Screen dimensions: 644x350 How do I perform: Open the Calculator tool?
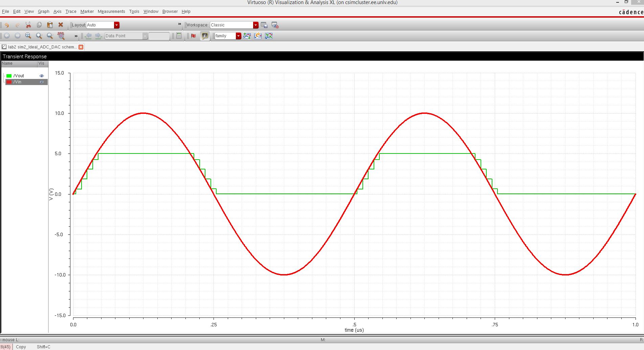click(178, 36)
